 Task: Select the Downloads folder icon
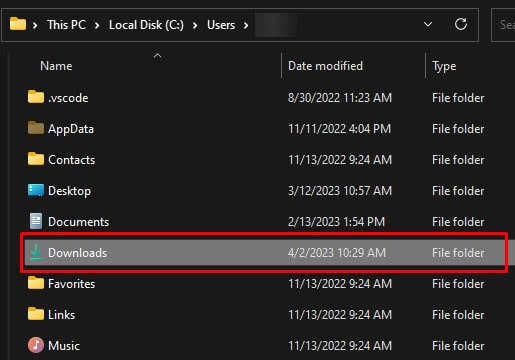pyautogui.click(x=36, y=252)
